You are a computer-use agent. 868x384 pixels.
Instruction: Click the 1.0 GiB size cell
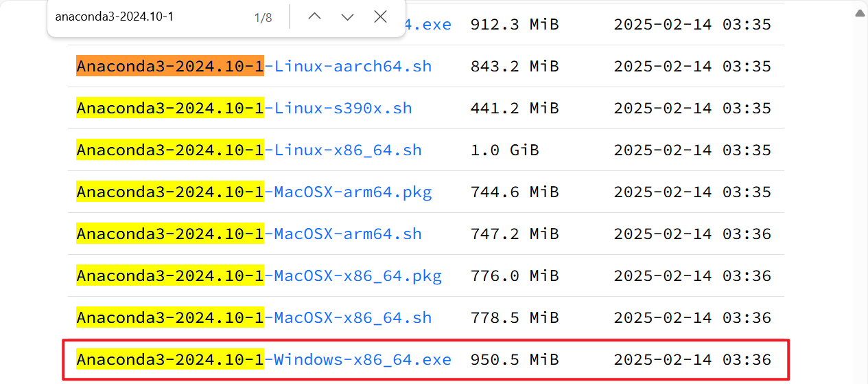(505, 150)
